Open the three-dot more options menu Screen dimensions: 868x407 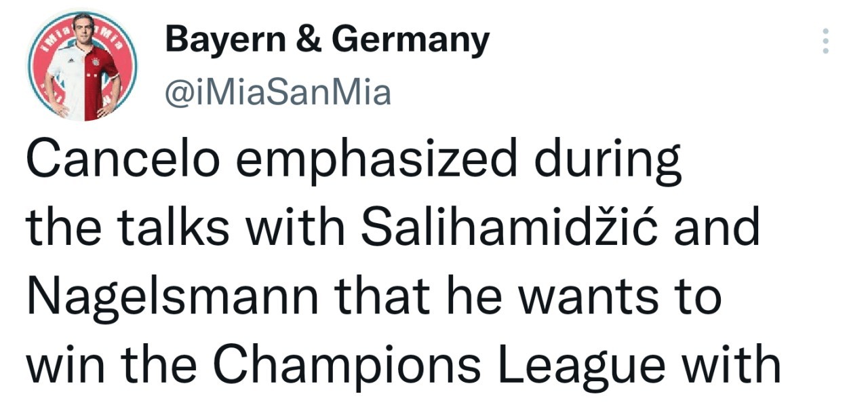coord(825,41)
